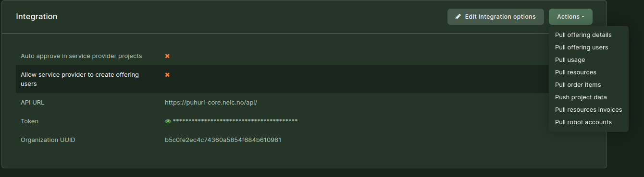Screen dimensions: 644x177
Task: Click the Auto approve in service provider projects label
Action: click(81, 56)
